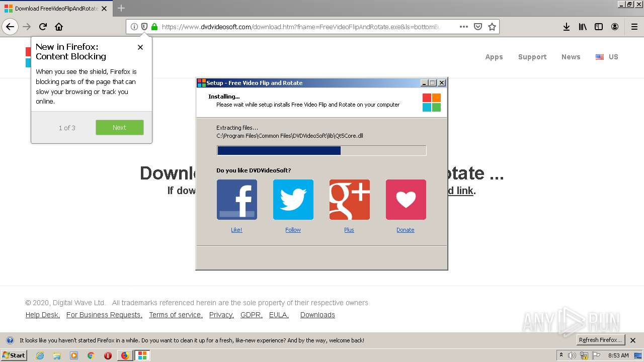
Task: Click the heart Donate icon in the installer
Action: 406,200
